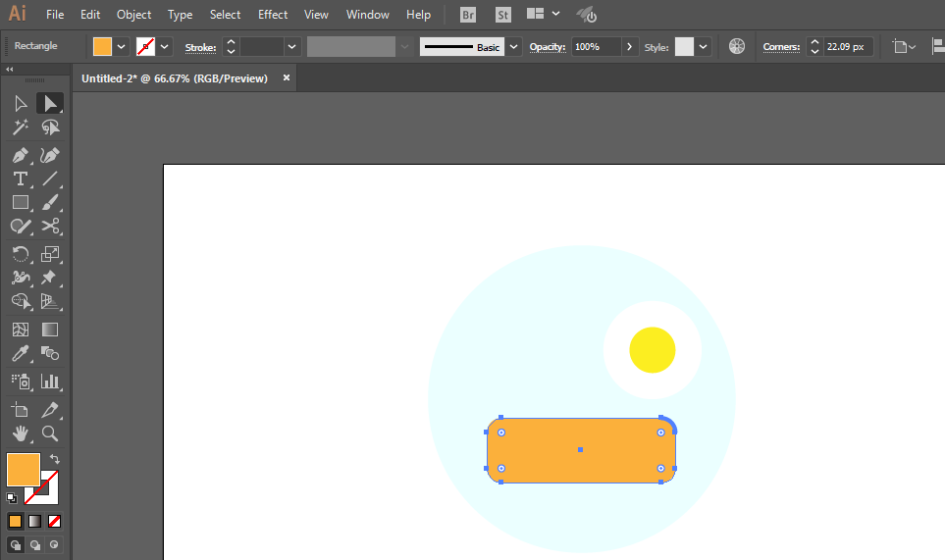The image size is (945, 560).
Task: Select the Pen tool
Action: [x=20, y=155]
